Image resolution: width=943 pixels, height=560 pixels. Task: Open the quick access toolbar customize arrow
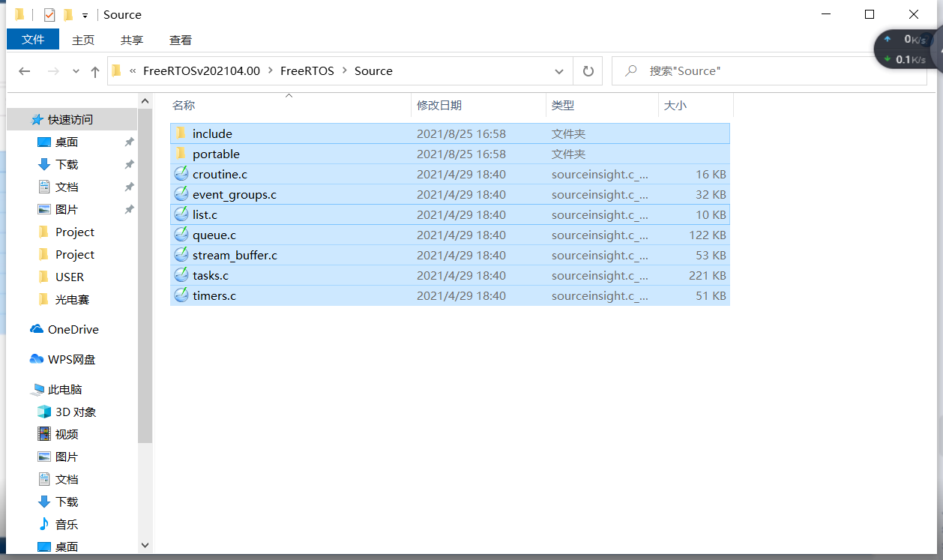tap(85, 16)
